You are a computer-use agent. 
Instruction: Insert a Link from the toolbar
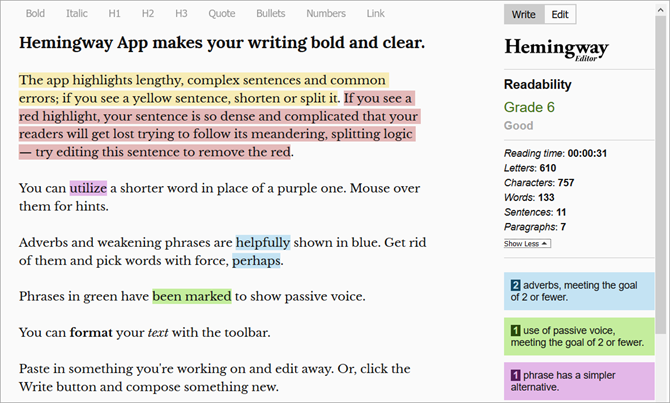pyautogui.click(x=375, y=14)
